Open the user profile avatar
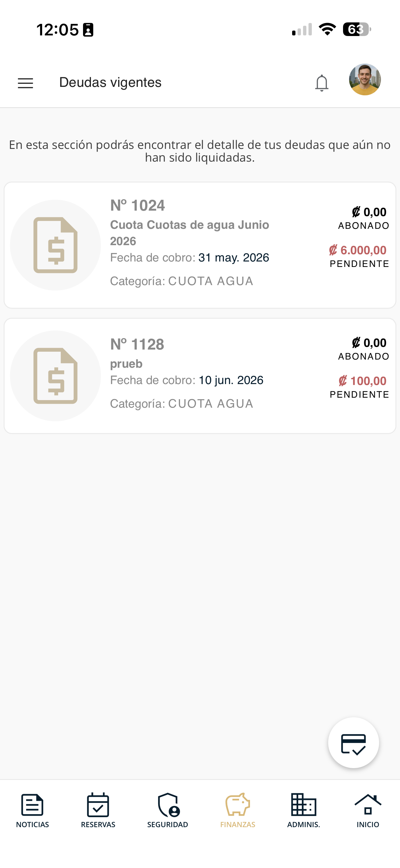The image size is (400, 868). tap(365, 80)
